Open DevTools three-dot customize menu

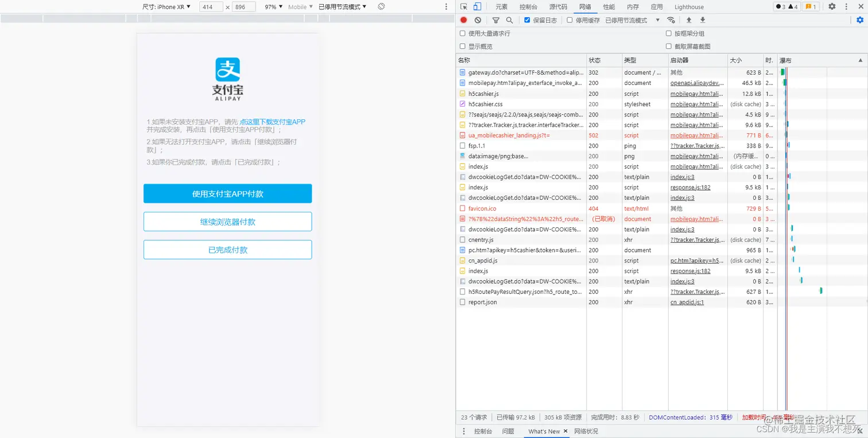(847, 7)
